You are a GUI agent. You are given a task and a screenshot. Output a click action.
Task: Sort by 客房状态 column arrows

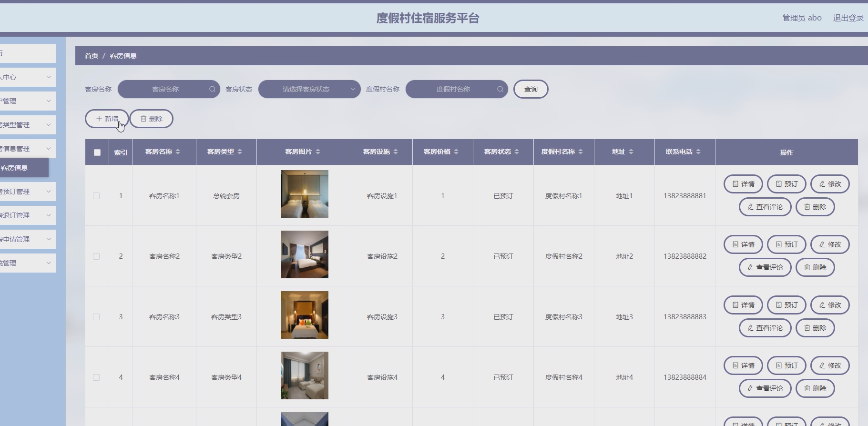[517, 152]
